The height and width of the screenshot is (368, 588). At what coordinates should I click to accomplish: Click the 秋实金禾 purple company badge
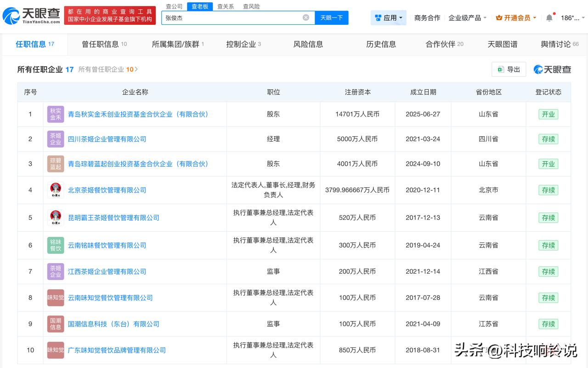pyautogui.click(x=56, y=114)
